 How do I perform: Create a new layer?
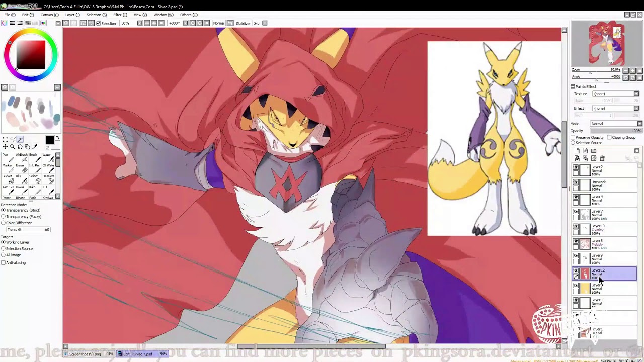[577, 151]
